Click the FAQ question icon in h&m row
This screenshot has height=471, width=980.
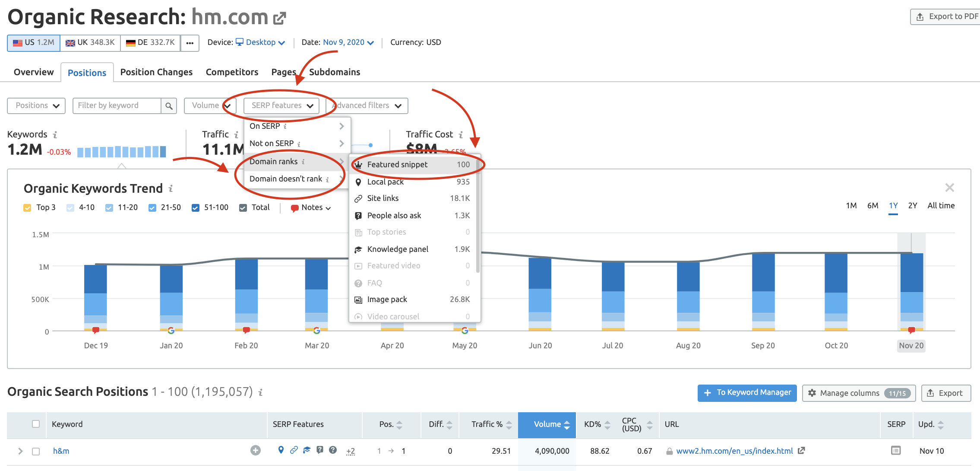point(333,450)
